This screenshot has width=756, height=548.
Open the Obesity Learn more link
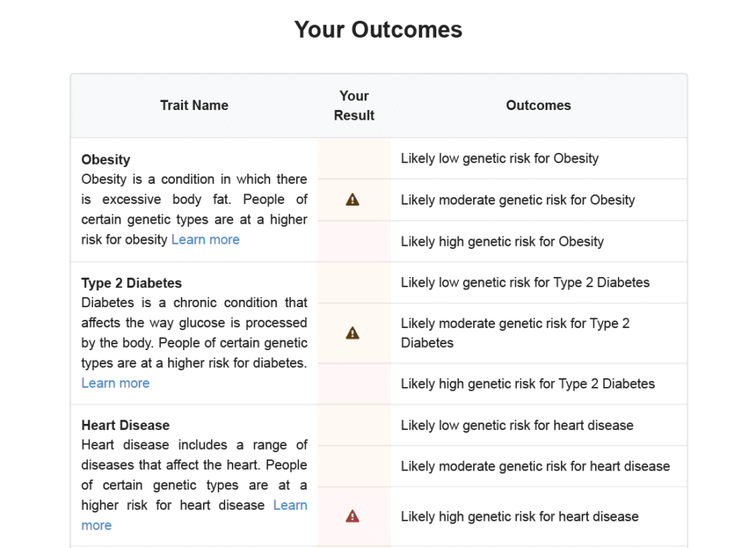click(x=205, y=239)
